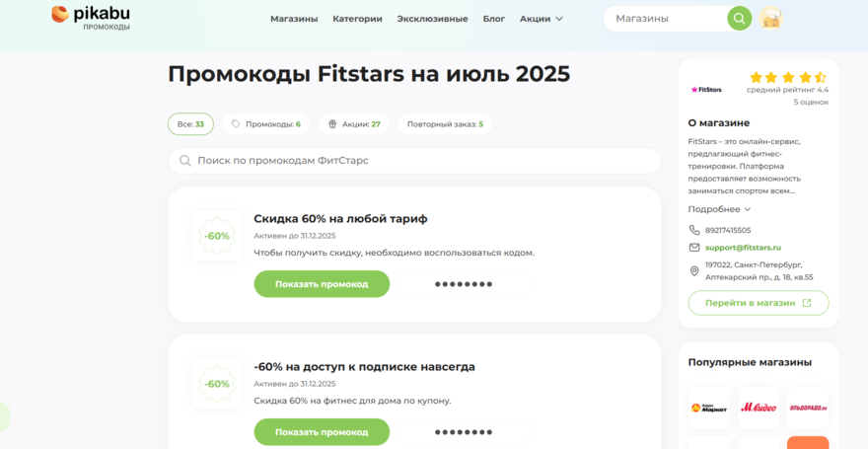This screenshot has width=868, height=449.
Task: Click the Pikabu promo codes logo
Action: (x=92, y=18)
